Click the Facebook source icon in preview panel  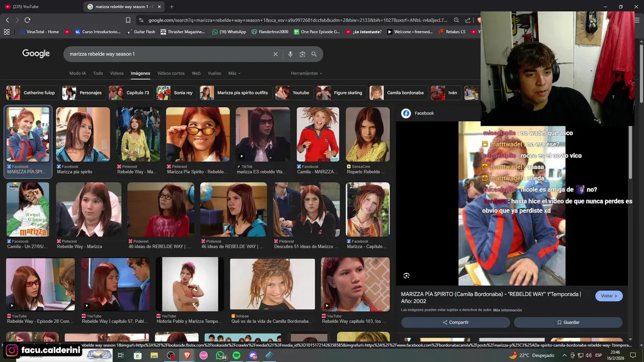click(x=406, y=113)
